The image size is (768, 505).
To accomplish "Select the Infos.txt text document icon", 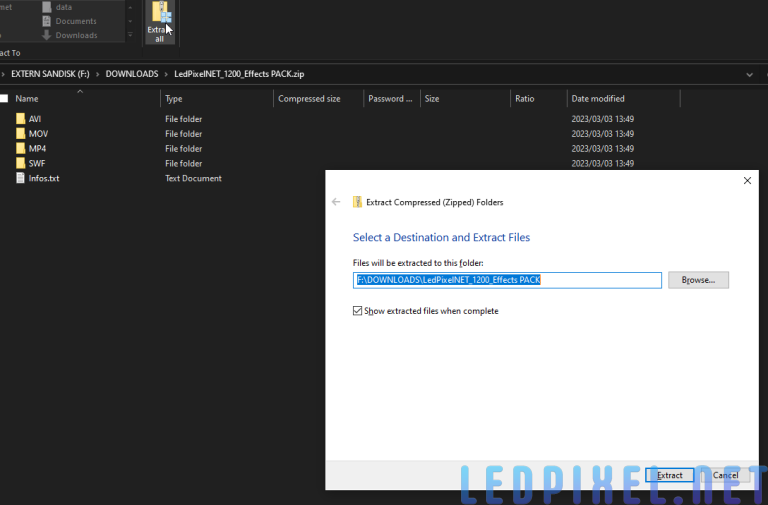I will (x=20, y=179).
